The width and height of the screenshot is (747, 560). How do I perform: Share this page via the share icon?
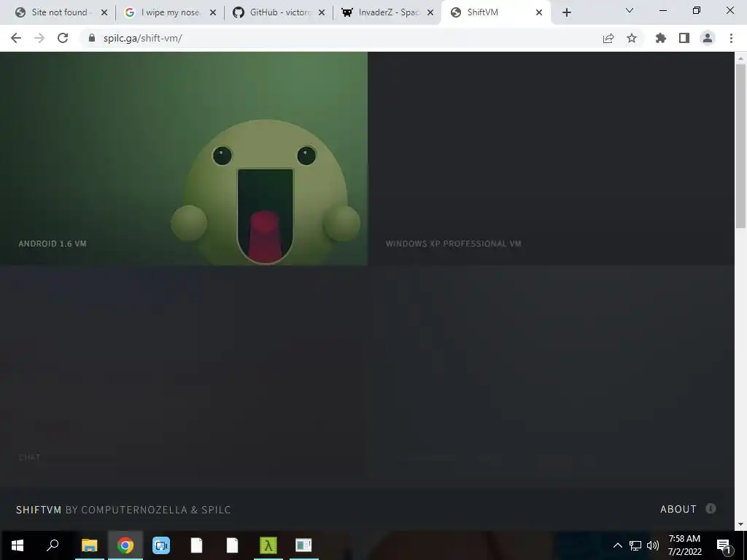608,38
